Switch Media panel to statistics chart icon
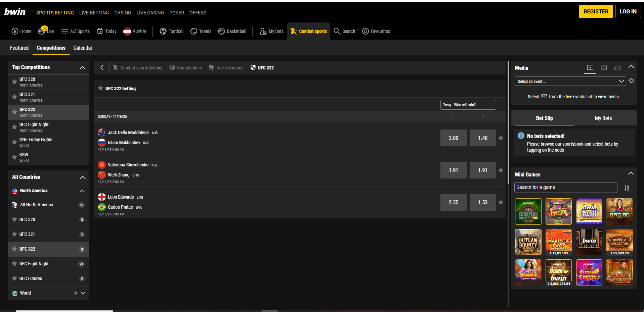The height and width of the screenshot is (312, 644). 617,67
